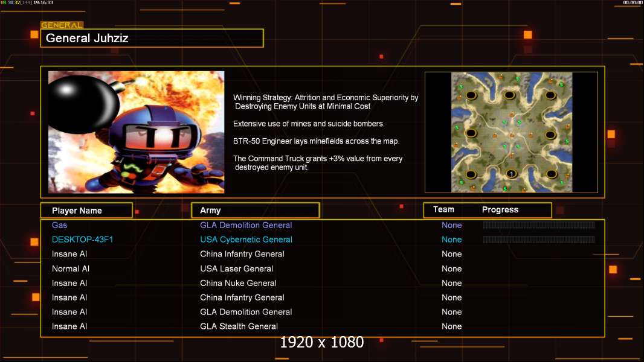Click the General Juhziz bomber portrait image
644x362 pixels.
(x=137, y=132)
